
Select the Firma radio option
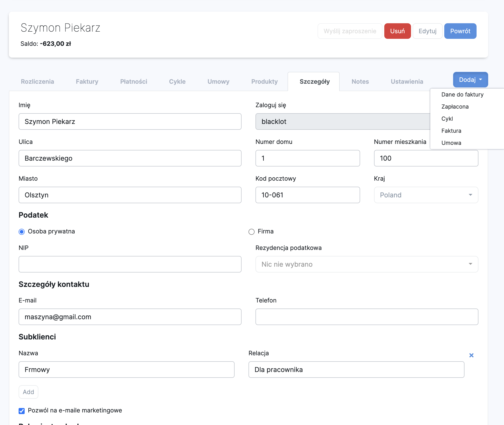(x=251, y=232)
